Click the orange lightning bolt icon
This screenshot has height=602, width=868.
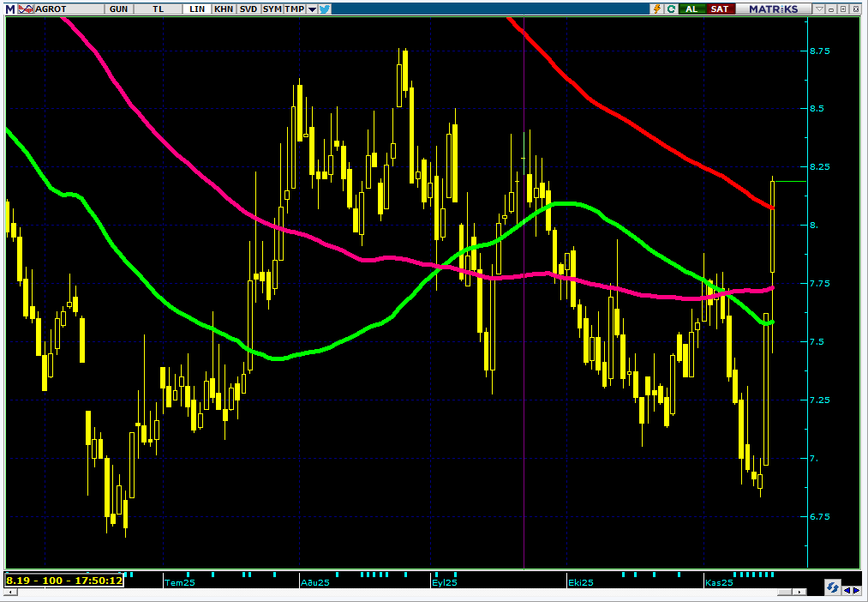(657, 9)
